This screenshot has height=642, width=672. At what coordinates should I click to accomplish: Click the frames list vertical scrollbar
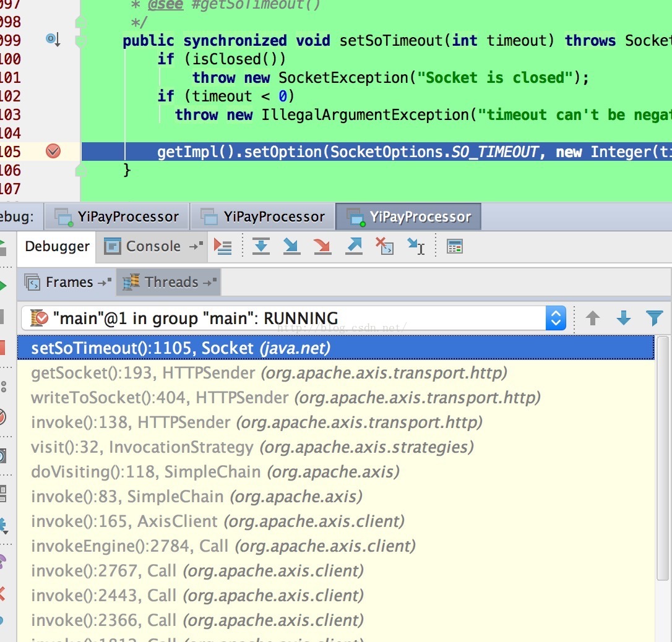click(x=663, y=458)
